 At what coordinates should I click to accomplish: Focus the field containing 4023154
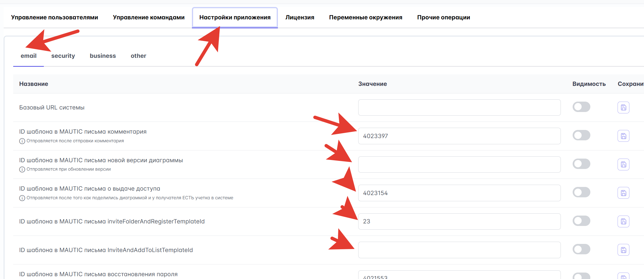coord(459,193)
